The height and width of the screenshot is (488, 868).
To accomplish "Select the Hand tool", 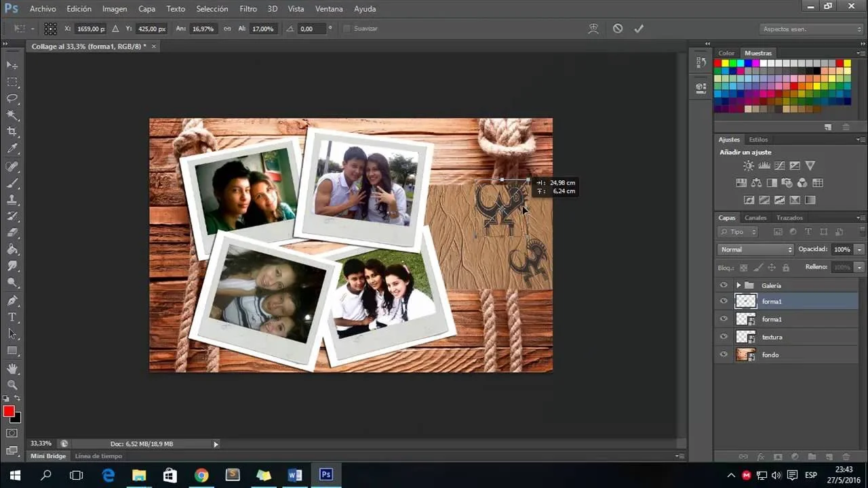I will (x=12, y=368).
